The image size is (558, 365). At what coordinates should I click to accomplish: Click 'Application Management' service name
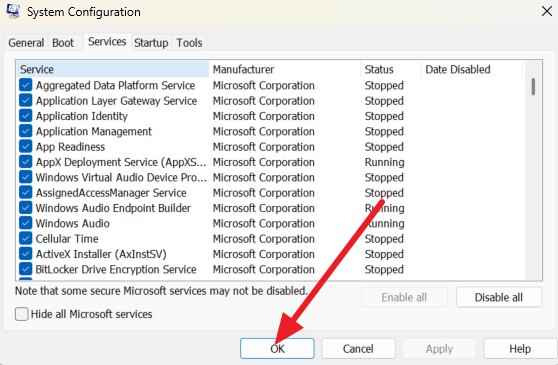(94, 131)
